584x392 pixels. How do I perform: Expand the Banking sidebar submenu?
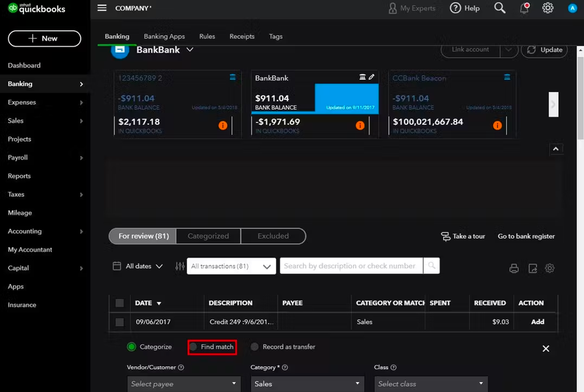point(82,84)
